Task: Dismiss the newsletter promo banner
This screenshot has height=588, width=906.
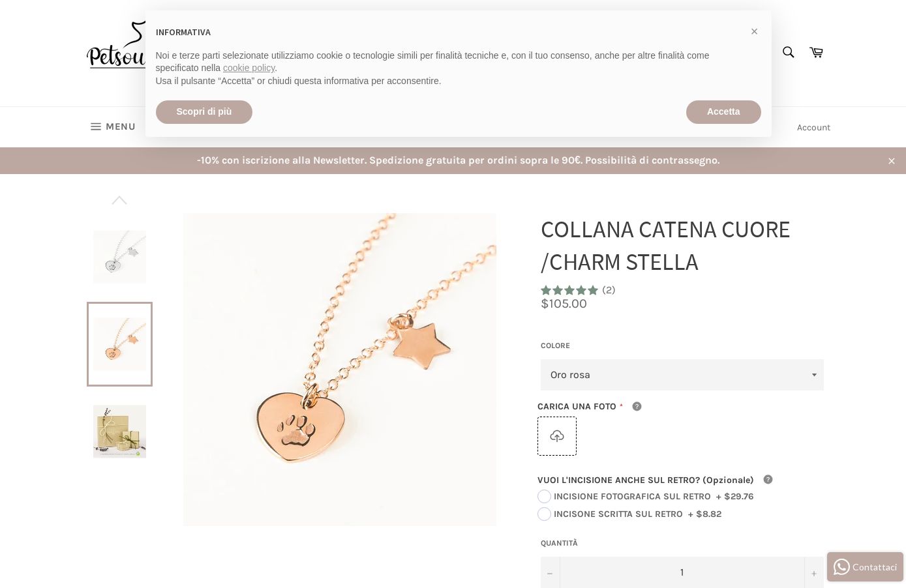Action: tap(891, 161)
